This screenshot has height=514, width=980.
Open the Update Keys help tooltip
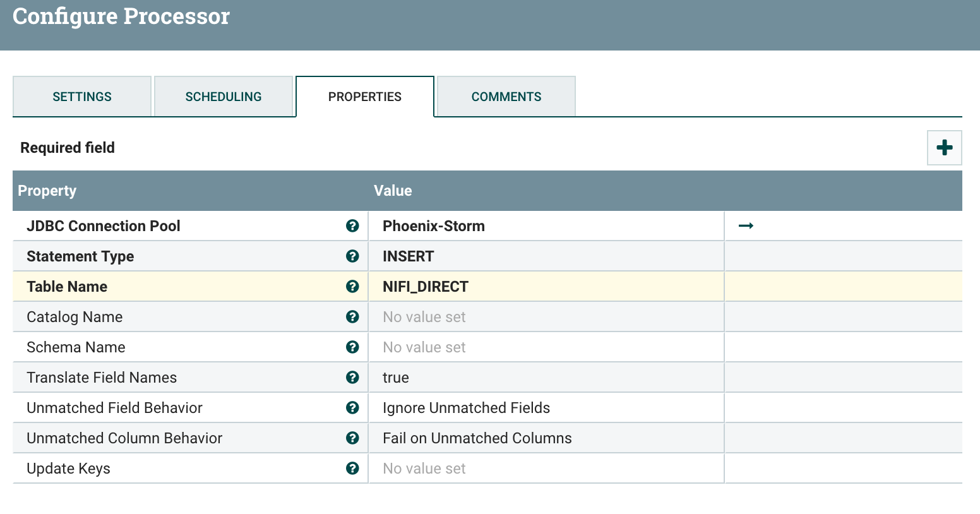coord(352,468)
